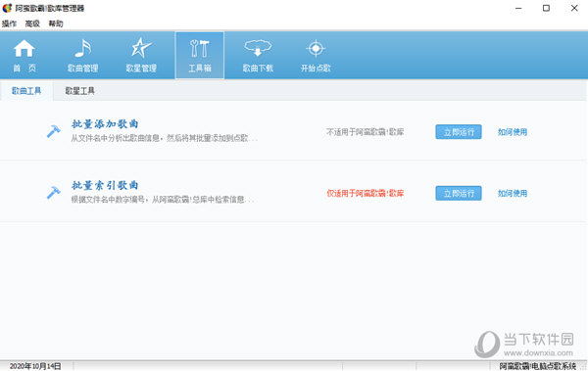This screenshot has height=371, width=588.
Task: Switch to 歌星工具 tab
Action: click(80, 91)
